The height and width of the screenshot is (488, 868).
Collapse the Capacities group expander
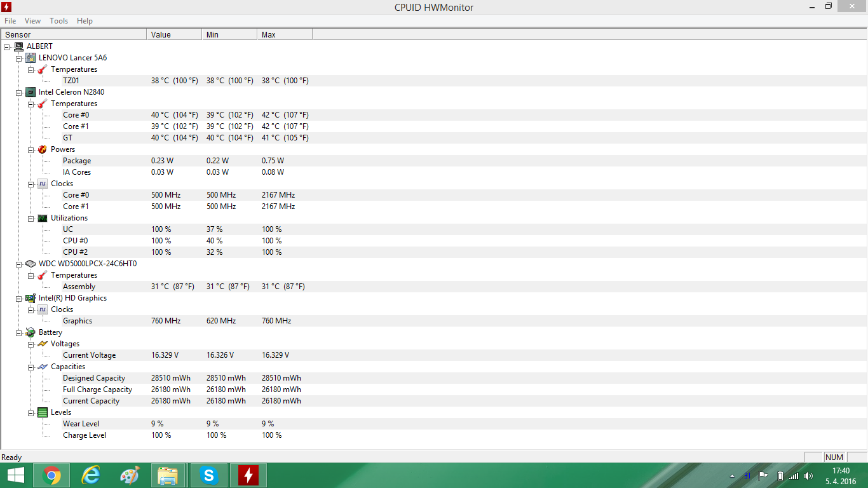pos(31,367)
